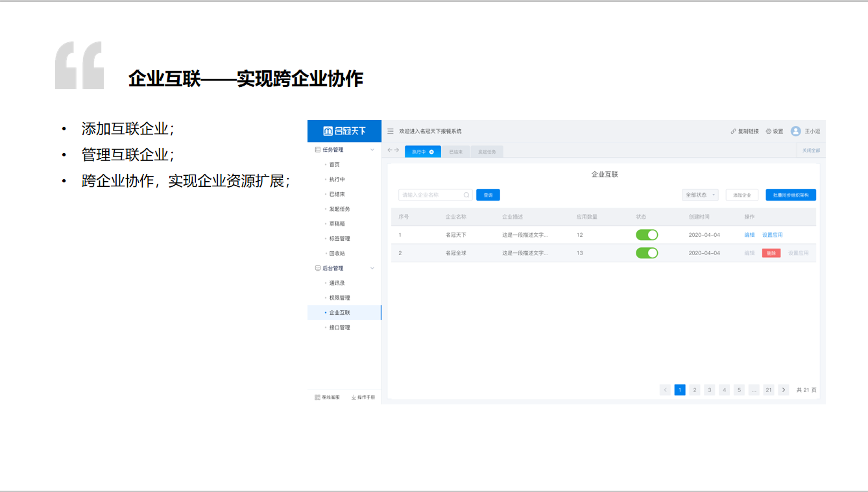Select 首页 in the sidebar

(335, 165)
